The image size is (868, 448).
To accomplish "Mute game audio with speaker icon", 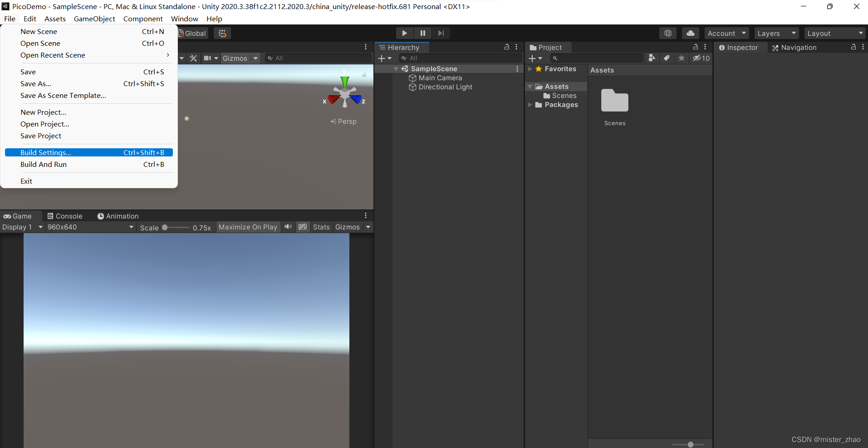I will (x=288, y=227).
